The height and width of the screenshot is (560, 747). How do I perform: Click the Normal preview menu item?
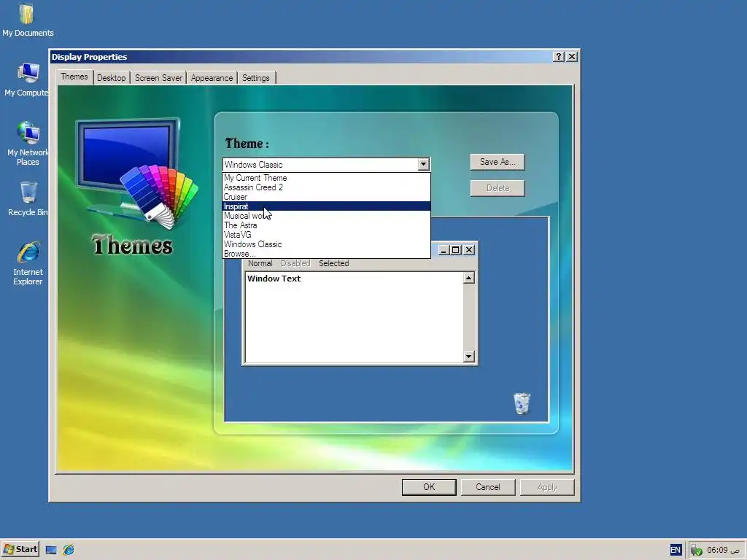pos(260,263)
